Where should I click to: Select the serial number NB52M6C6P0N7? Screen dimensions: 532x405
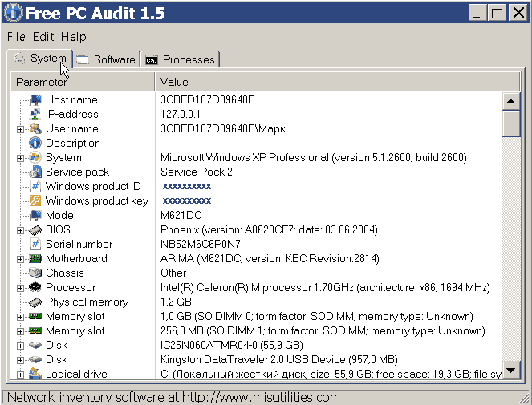click(200, 245)
